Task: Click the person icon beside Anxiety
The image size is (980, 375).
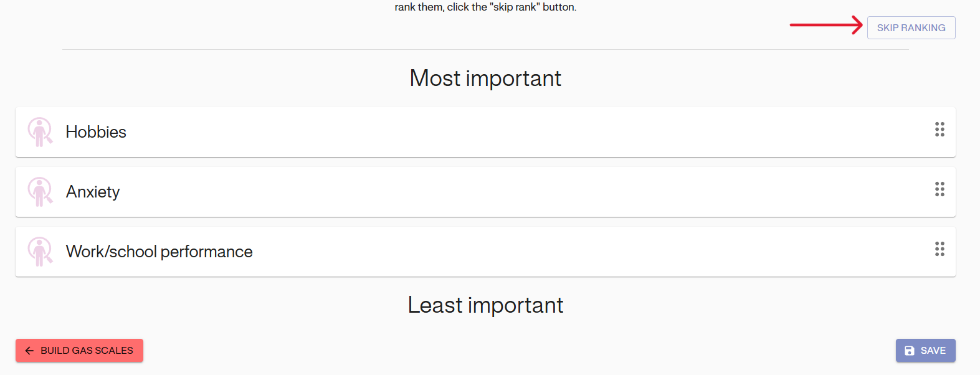Action: coord(40,192)
